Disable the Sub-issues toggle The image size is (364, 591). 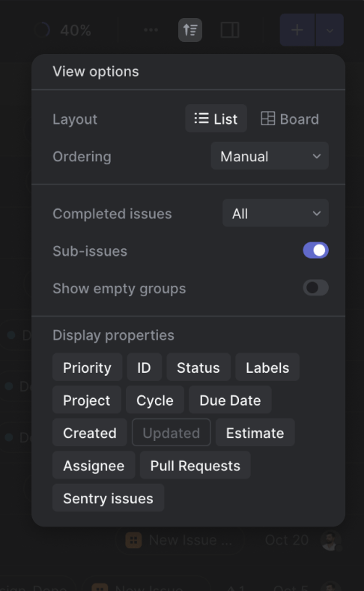[315, 250]
